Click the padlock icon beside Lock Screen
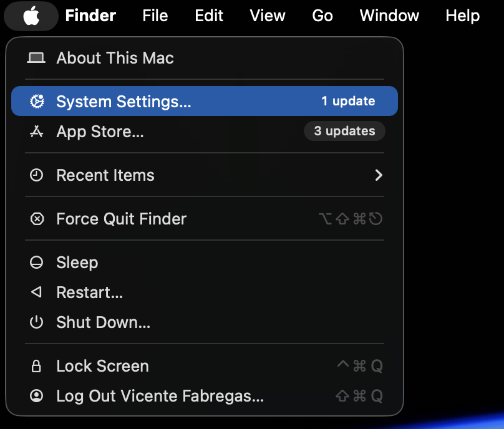This screenshot has height=429, width=504. point(36,365)
